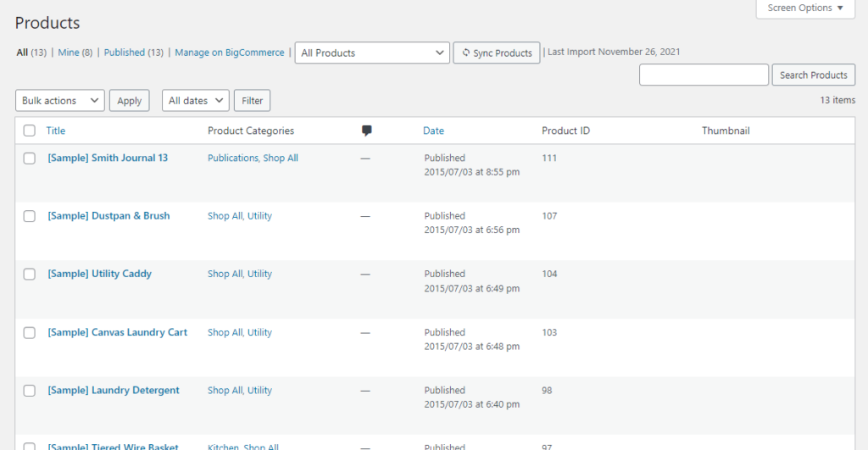
Task: Expand the Screen Options panel
Action: pos(805,8)
